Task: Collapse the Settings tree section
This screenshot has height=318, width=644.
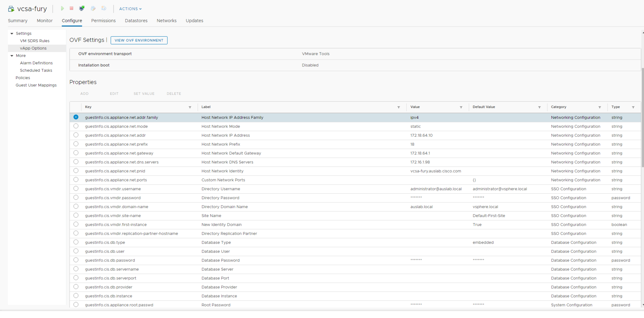Action: pyautogui.click(x=12, y=34)
